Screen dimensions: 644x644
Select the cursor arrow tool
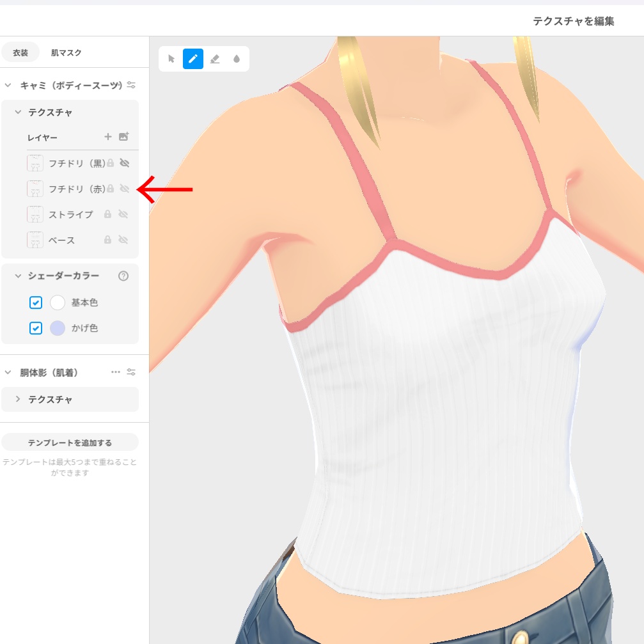(171, 59)
